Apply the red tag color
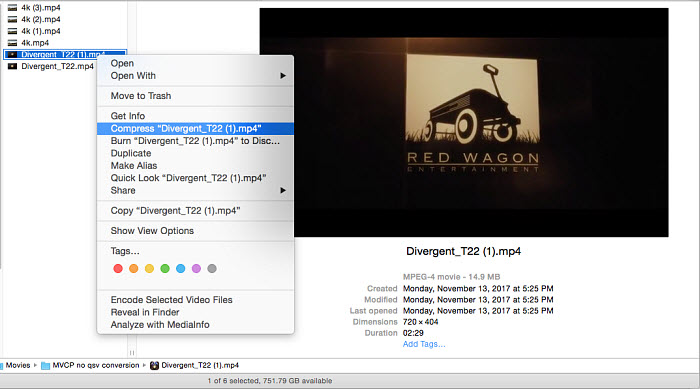Screen dimensions: 700x389 point(118,268)
